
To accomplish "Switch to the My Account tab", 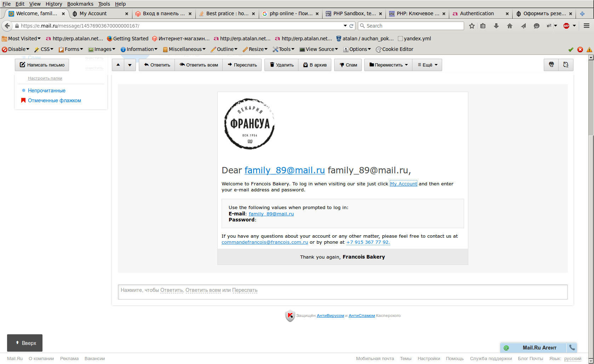I will [100, 13].
